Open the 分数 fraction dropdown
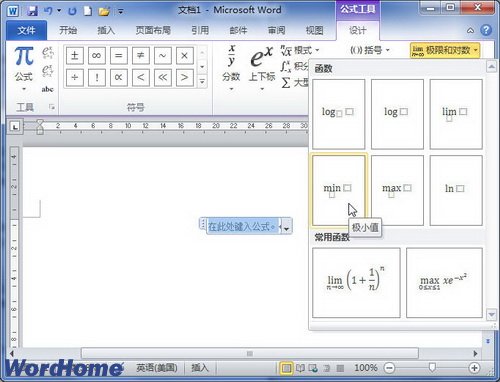Image resolution: width=500 pixels, height=382 pixels. [x=231, y=68]
